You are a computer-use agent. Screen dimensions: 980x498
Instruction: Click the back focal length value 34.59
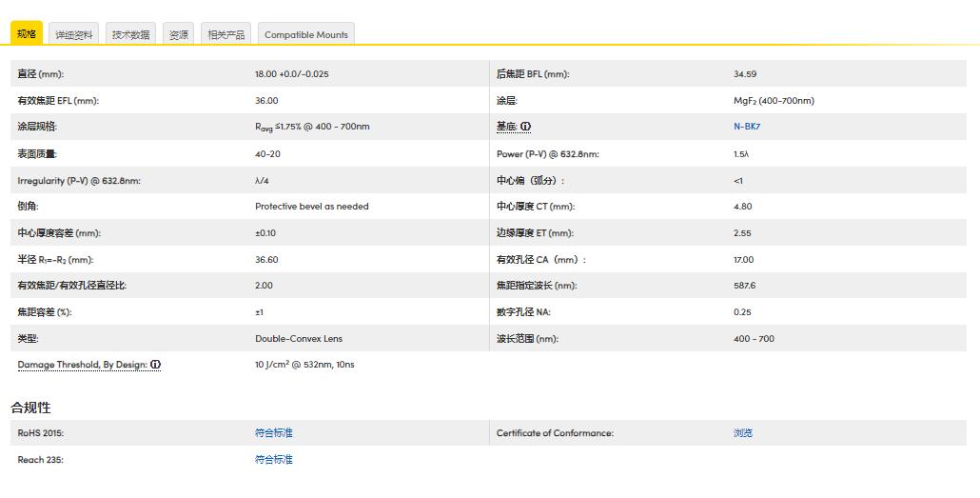tap(745, 74)
